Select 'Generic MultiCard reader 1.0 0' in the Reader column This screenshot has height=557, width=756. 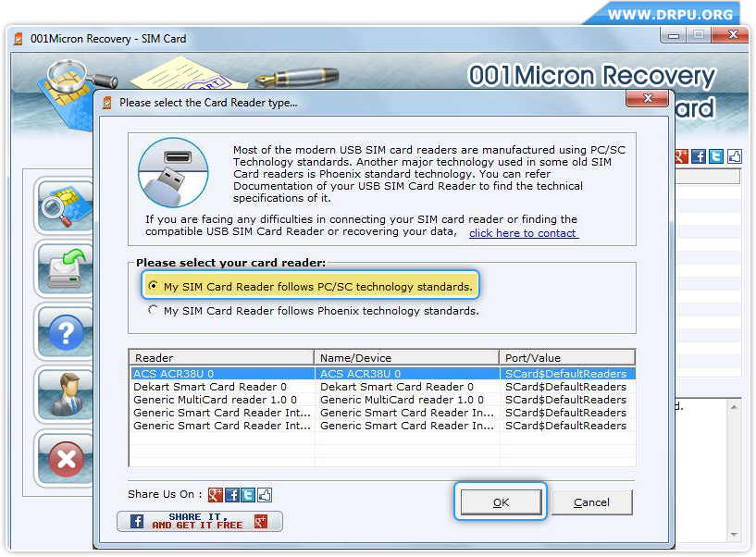[x=215, y=400]
